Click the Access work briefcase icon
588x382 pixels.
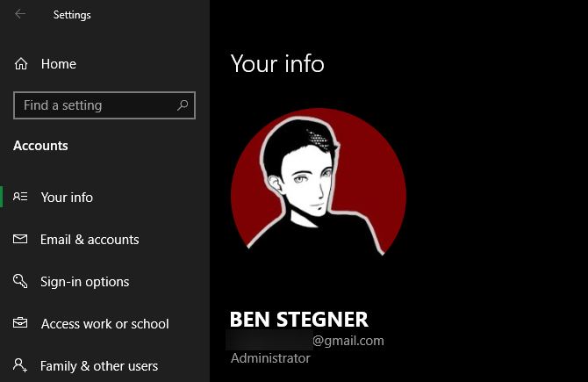[20, 323]
